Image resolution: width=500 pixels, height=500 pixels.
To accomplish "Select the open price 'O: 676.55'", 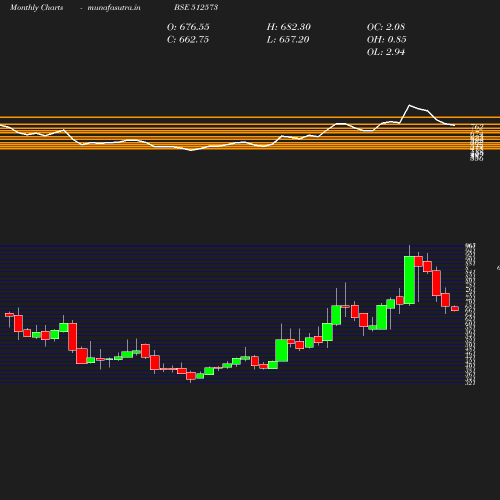I will [x=188, y=27].
